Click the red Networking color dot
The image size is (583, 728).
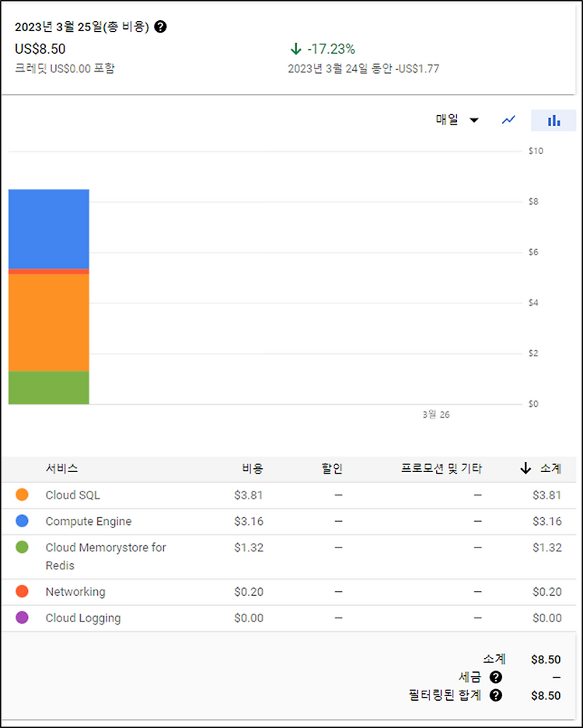[22, 591]
